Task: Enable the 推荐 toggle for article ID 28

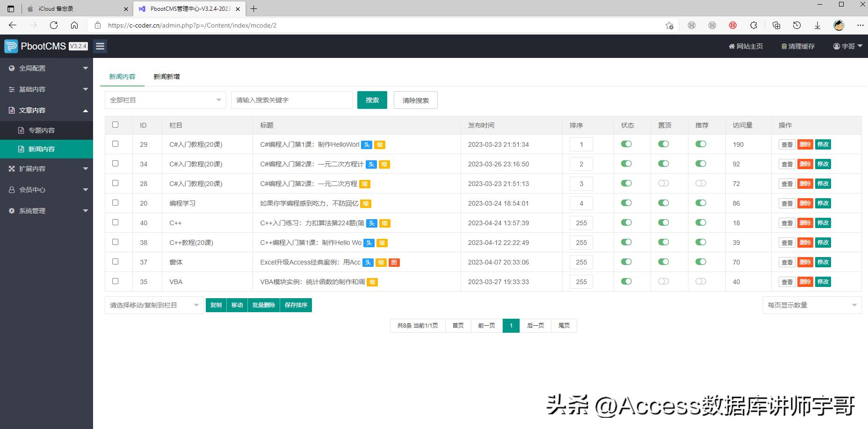Action: pyautogui.click(x=701, y=183)
